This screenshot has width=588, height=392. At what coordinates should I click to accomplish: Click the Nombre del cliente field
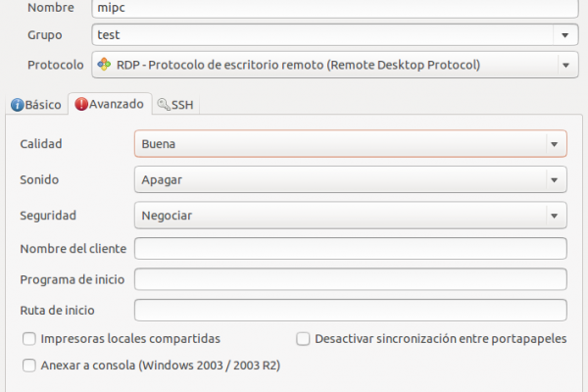350,248
